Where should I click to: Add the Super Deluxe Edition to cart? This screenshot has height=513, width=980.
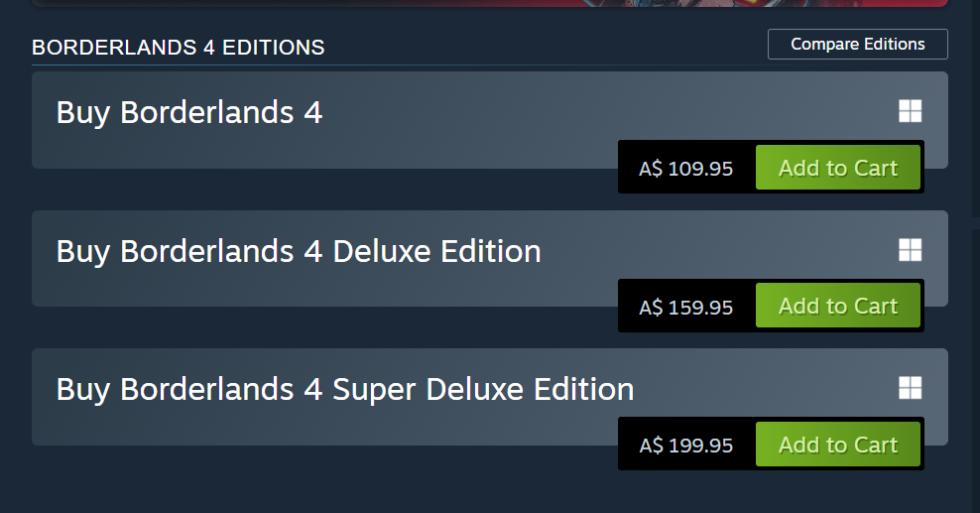click(837, 445)
